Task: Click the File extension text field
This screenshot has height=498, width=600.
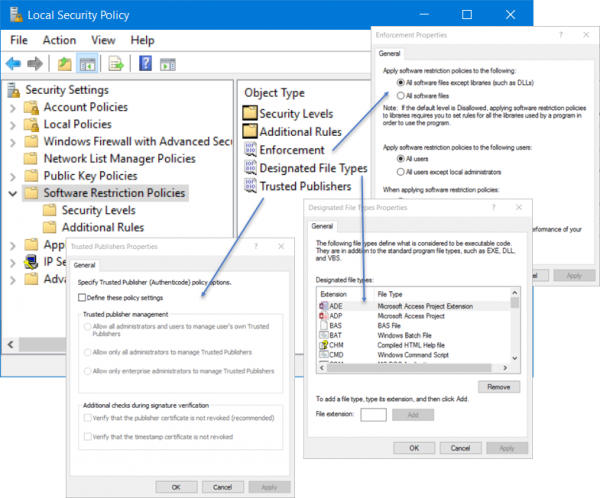Action: (x=373, y=414)
